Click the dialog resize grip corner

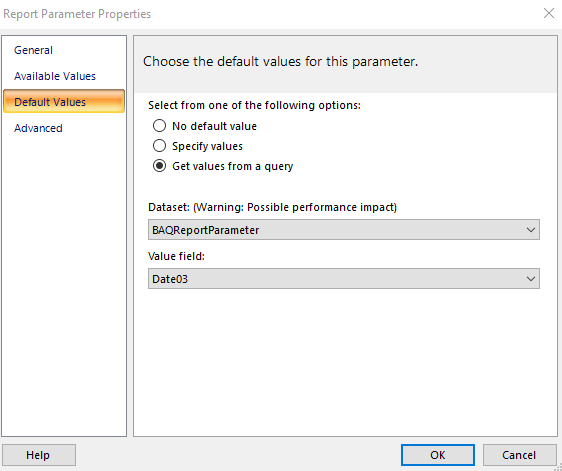pos(558,467)
